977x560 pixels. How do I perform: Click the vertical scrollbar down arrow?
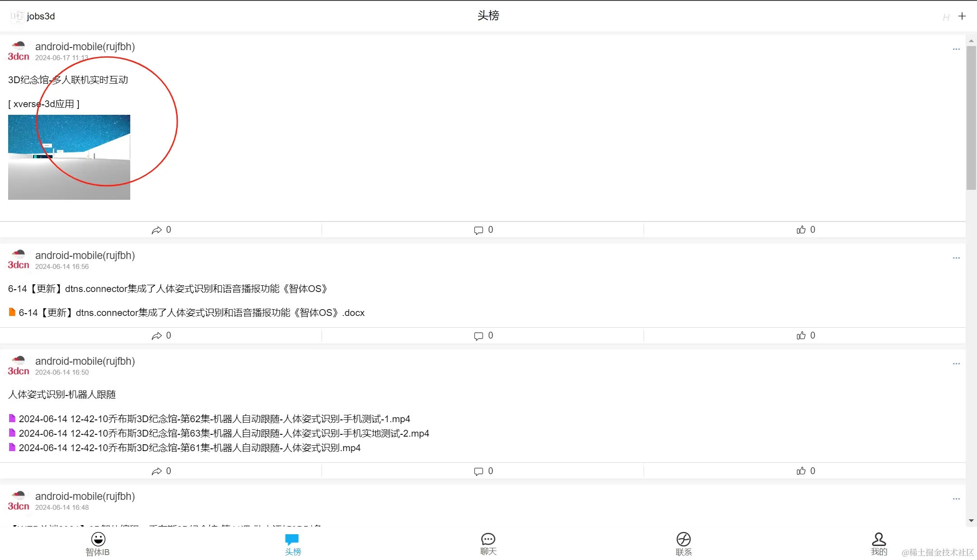click(971, 521)
